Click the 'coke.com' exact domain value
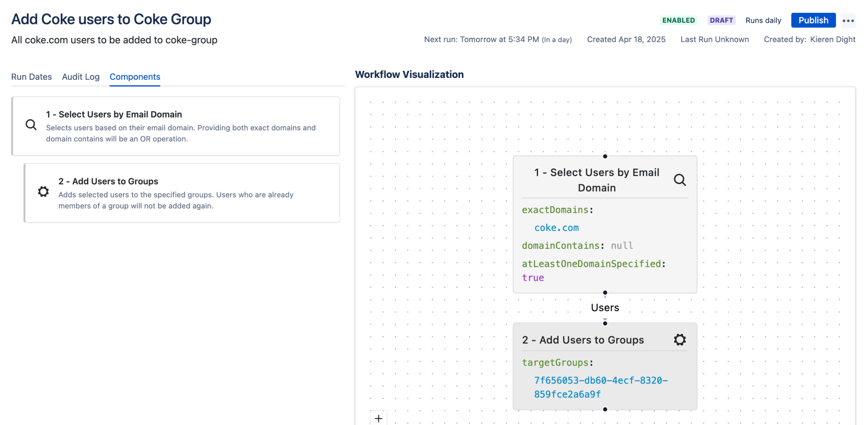 tap(556, 228)
